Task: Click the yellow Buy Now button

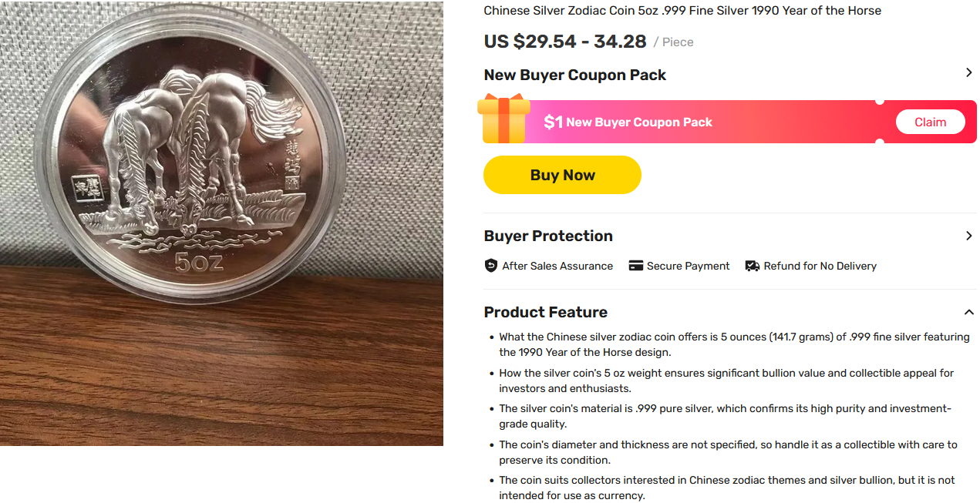Action: coord(562,175)
